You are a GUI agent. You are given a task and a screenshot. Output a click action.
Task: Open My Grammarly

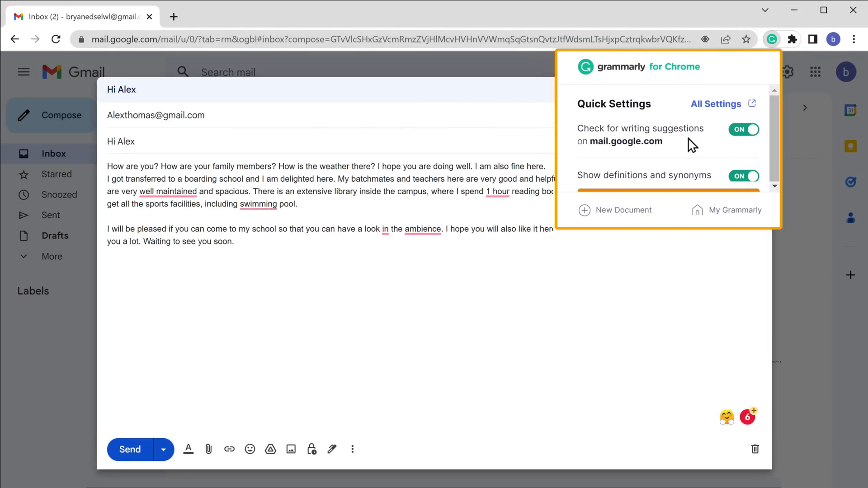(x=726, y=210)
